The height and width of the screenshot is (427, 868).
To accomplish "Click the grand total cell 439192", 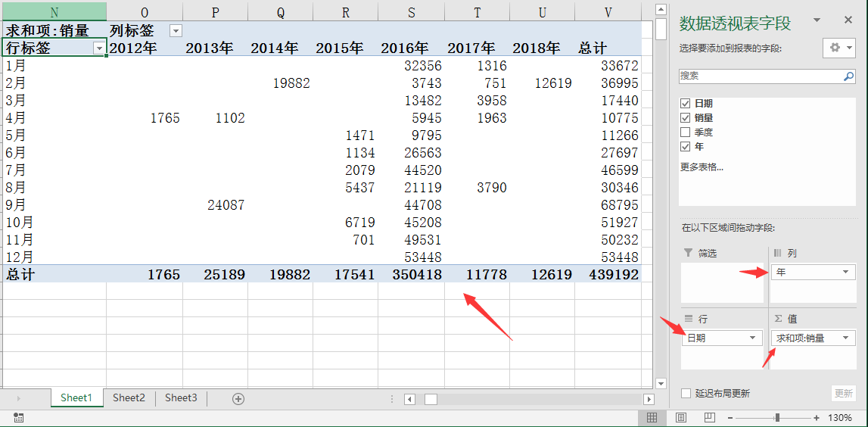I will coord(608,274).
